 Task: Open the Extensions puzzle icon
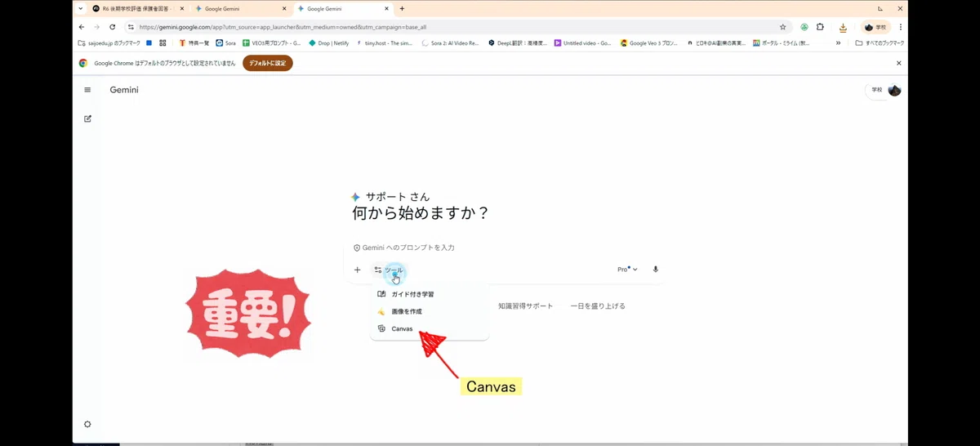pos(820,27)
